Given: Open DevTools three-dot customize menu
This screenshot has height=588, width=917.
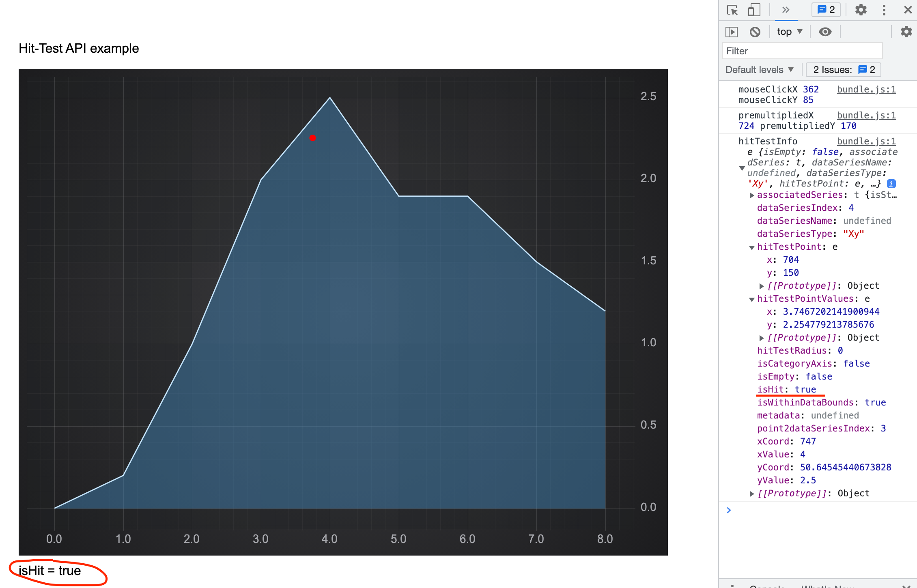Looking at the screenshot, I should click(x=884, y=10).
